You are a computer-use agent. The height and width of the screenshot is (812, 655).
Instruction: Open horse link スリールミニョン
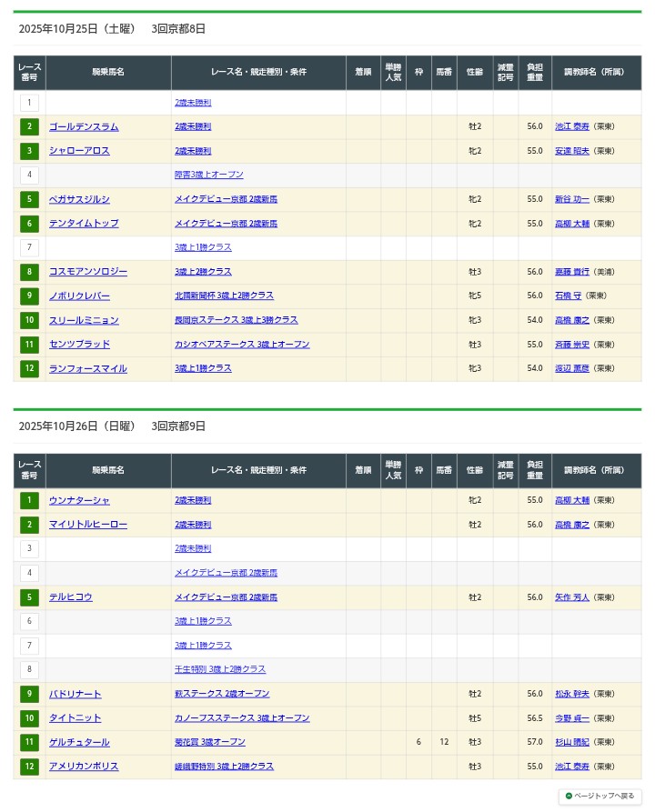(x=84, y=320)
